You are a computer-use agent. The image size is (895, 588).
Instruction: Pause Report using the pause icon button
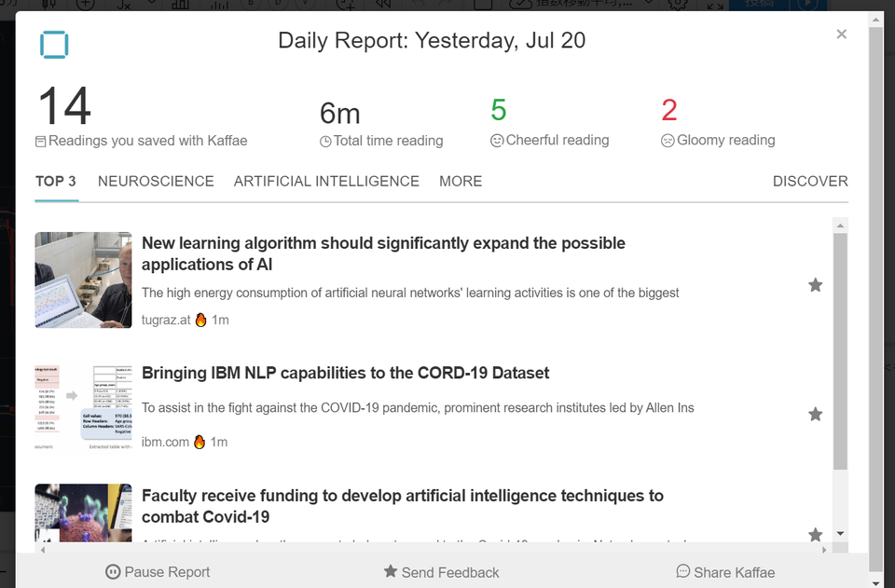pyautogui.click(x=158, y=571)
